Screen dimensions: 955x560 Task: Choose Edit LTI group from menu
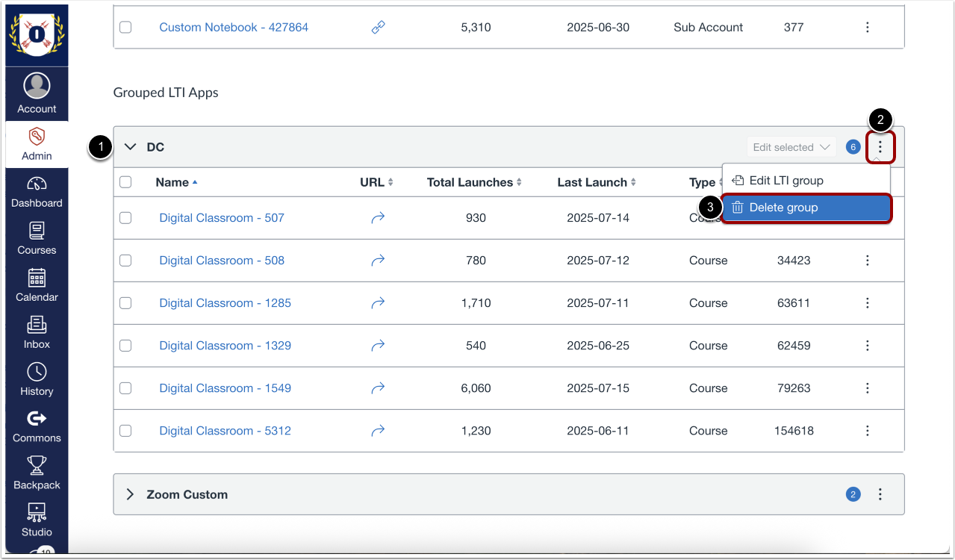[806, 180]
